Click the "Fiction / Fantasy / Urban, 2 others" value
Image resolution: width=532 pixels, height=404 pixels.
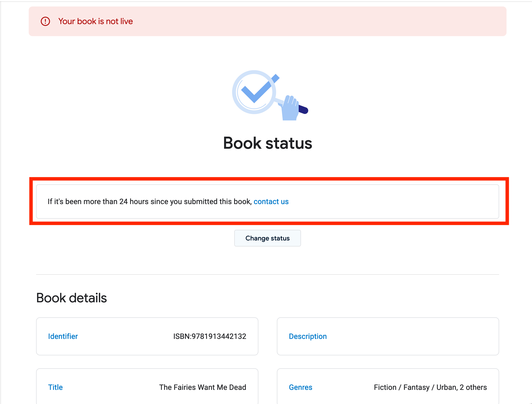pyautogui.click(x=430, y=387)
